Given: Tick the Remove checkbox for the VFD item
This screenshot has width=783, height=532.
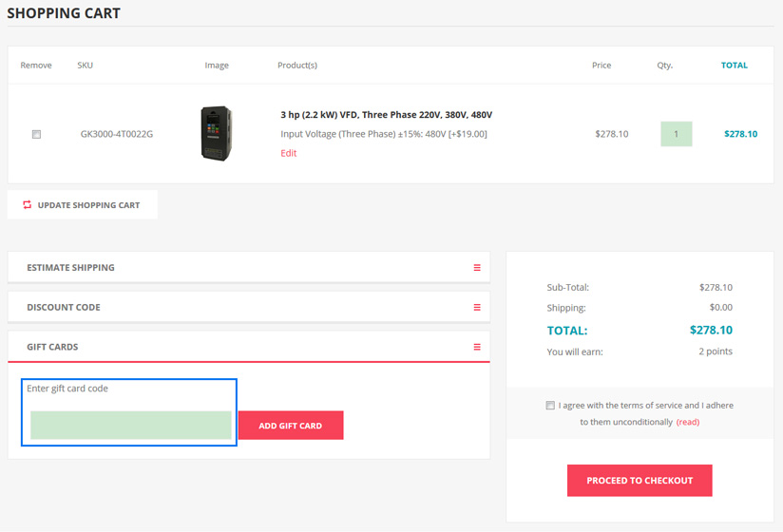Looking at the screenshot, I should click(x=36, y=134).
